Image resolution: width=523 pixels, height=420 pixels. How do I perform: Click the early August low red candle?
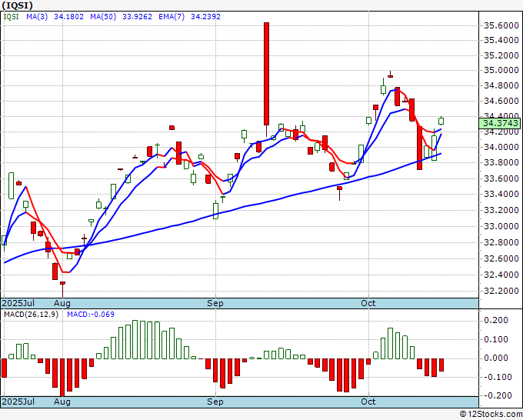62,289
